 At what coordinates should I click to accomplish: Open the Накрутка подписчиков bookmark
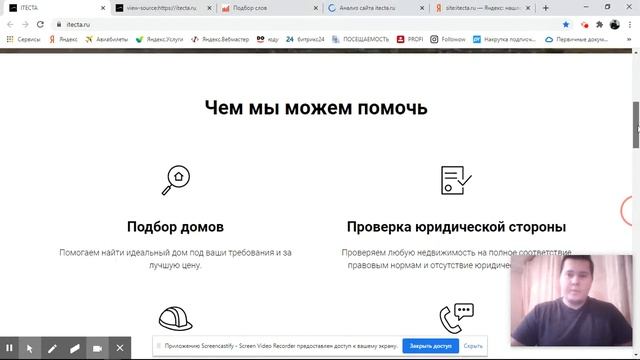504,39
